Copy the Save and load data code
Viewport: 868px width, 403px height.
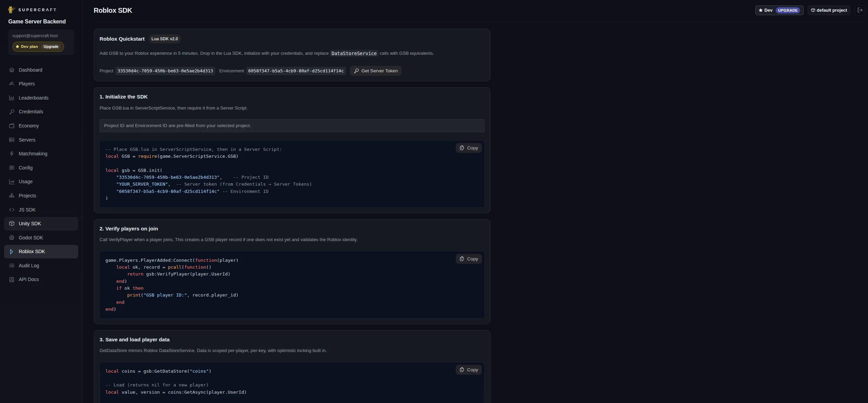point(468,370)
